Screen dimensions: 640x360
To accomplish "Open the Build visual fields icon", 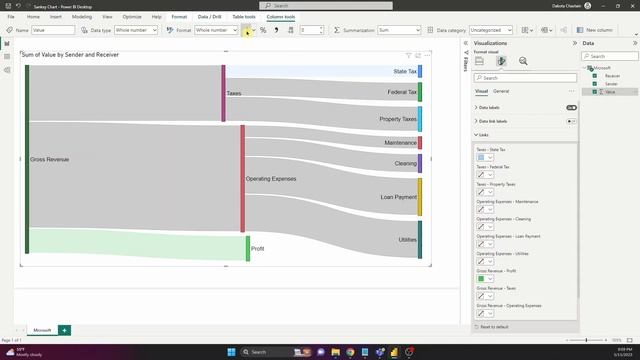I will click(480, 61).
